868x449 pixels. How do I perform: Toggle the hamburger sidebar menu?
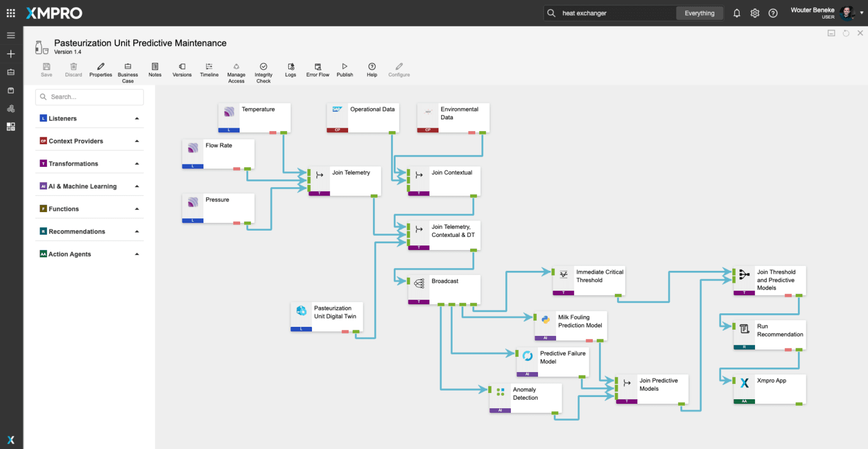pos(11,35)
